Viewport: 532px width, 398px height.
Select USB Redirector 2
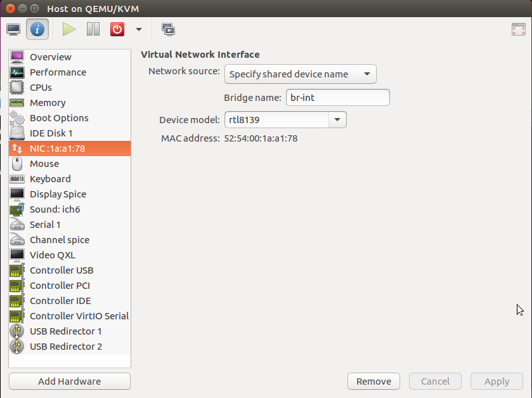tap(70, 347)
